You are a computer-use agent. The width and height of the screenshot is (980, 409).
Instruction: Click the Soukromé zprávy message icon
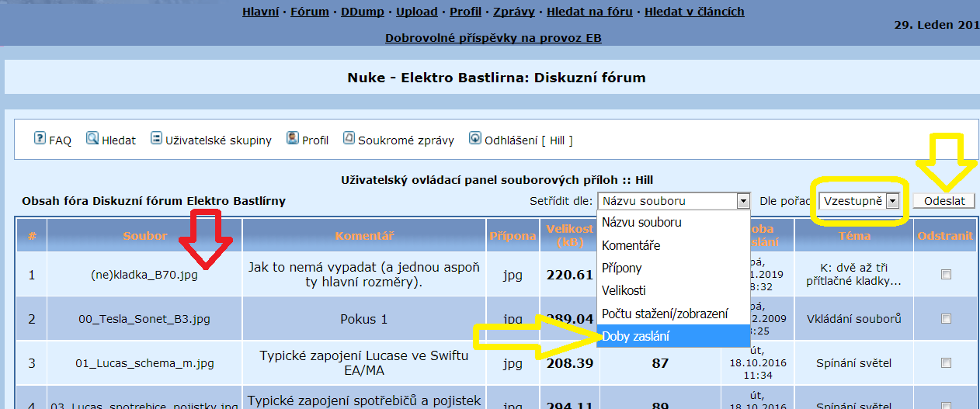[349, 138]
